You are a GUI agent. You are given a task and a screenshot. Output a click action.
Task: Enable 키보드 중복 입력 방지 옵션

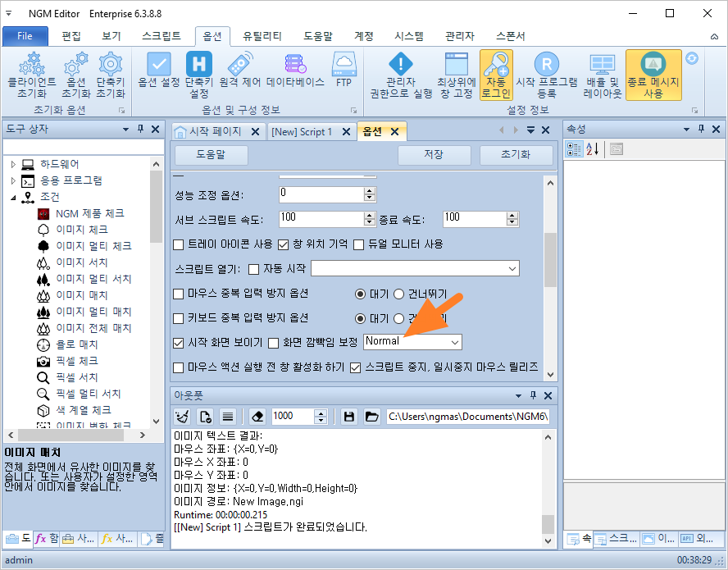(x=178, y=319)
